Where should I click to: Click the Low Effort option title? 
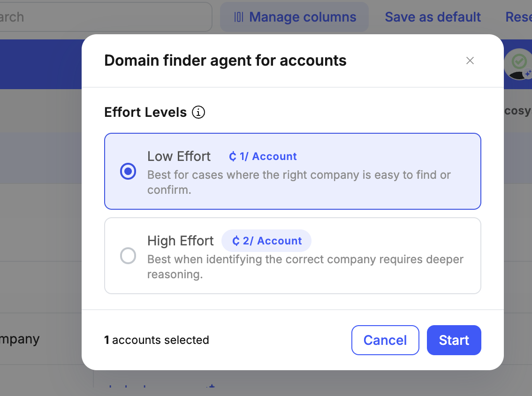[x=179, y=156]
